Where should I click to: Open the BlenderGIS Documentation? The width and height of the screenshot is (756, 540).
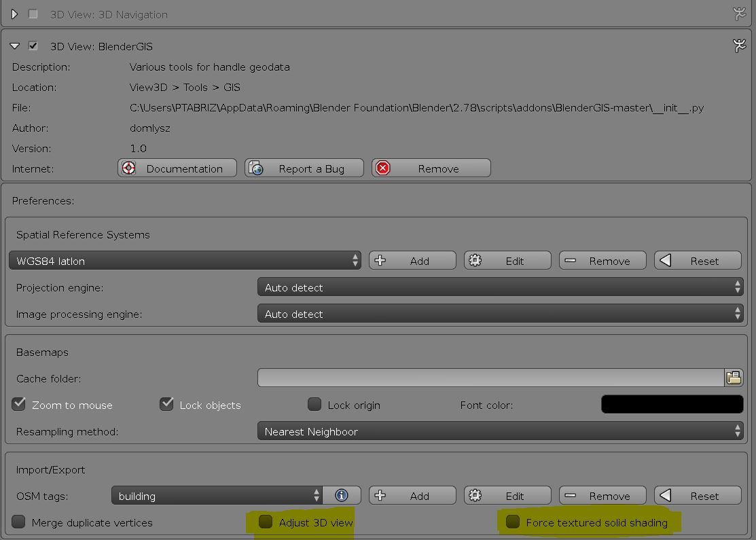[177, 168]
